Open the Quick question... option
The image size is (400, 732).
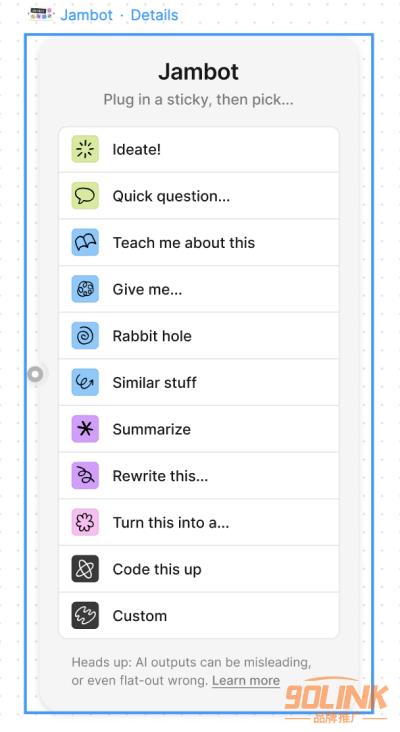point(198,196)
